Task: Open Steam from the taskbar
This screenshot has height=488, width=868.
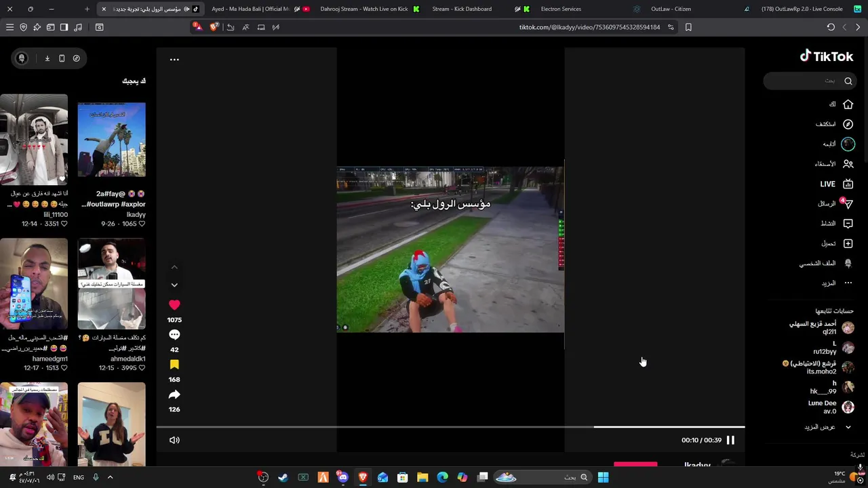Action: pos(283,477)
